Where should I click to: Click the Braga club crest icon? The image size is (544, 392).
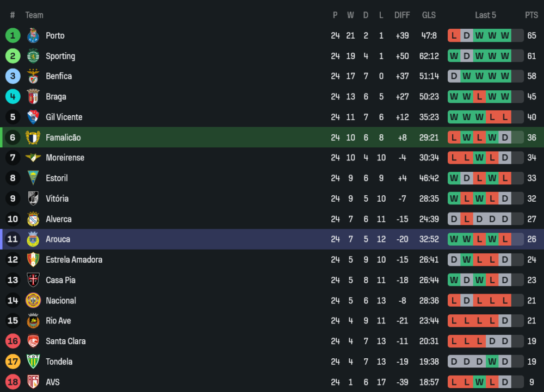33,97
